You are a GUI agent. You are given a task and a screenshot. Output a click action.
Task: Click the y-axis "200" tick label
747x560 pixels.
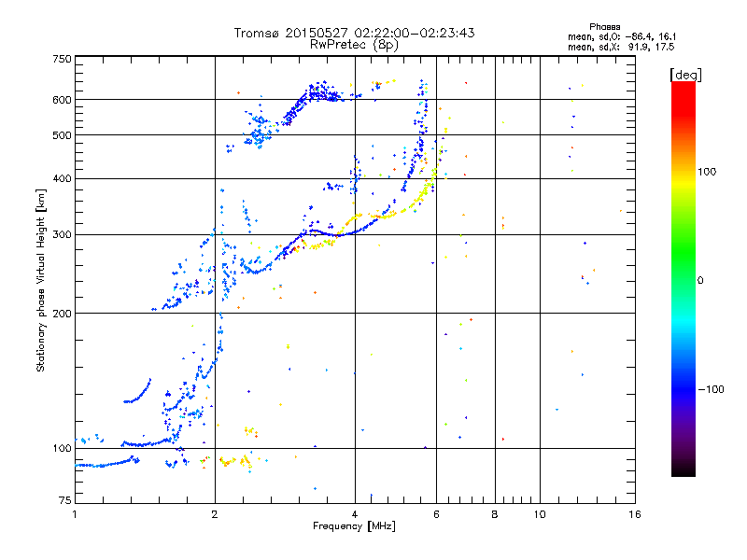pos(63,314)
